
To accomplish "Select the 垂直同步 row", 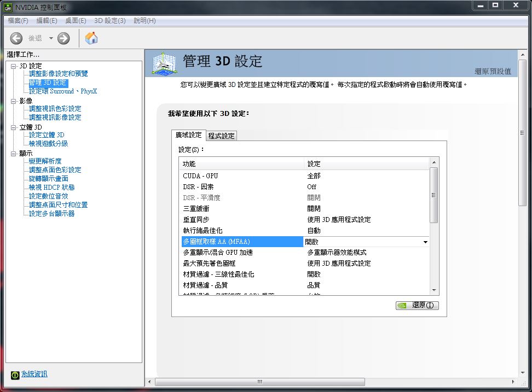I will (x=304, y=220).
